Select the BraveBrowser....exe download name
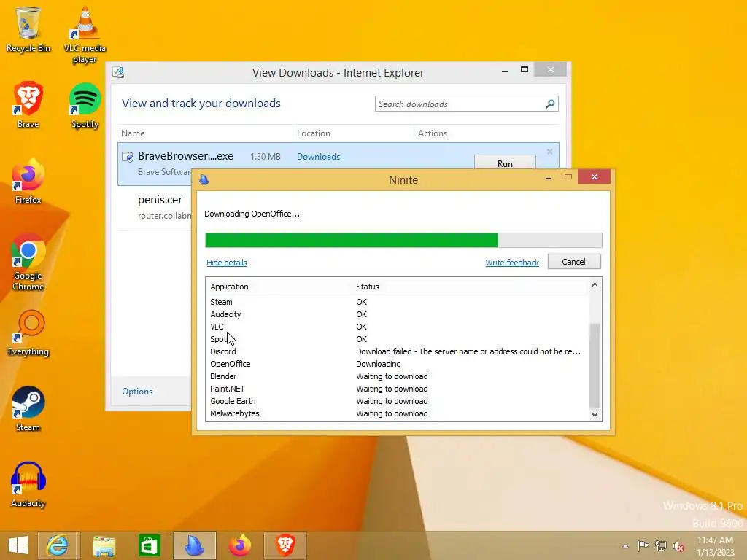The image size is (747, 560). click(x=185, y=156)
